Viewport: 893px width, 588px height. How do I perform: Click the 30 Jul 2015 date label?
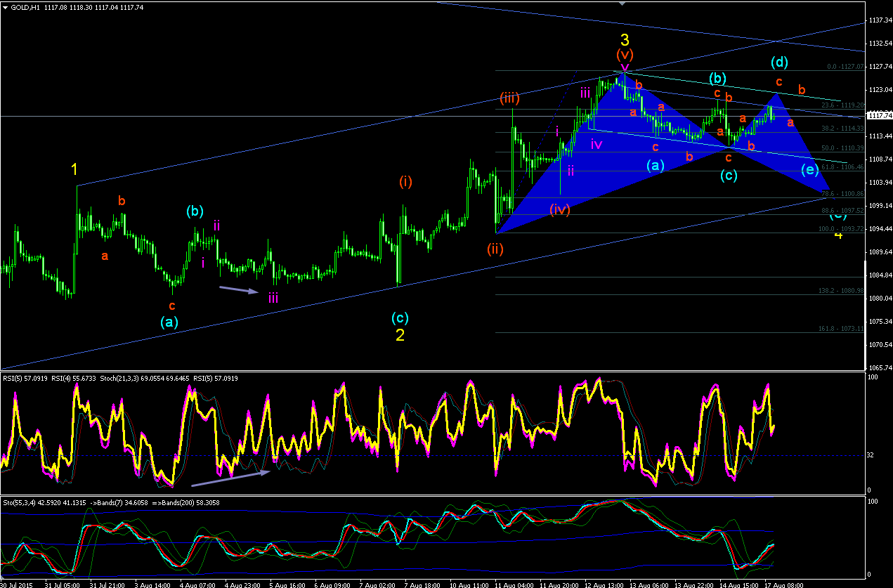point(15,584)
